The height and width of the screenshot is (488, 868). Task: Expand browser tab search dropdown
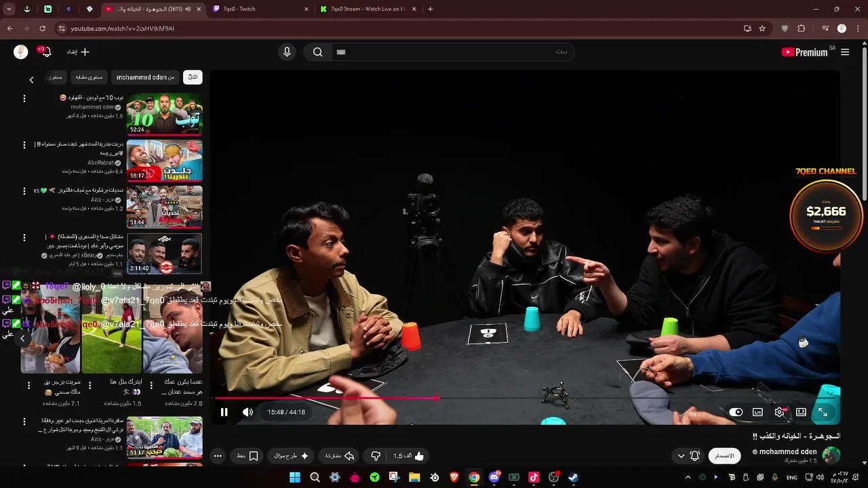[x=9, y=9]
